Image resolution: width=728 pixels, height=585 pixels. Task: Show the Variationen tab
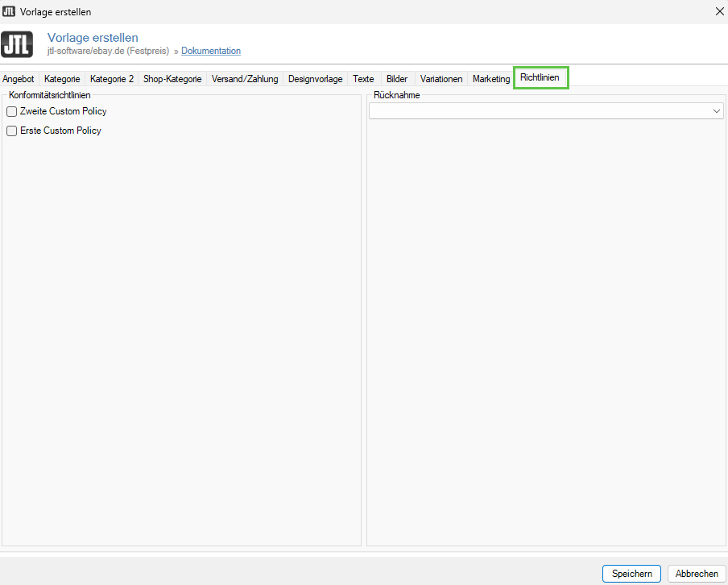(441, 79)
